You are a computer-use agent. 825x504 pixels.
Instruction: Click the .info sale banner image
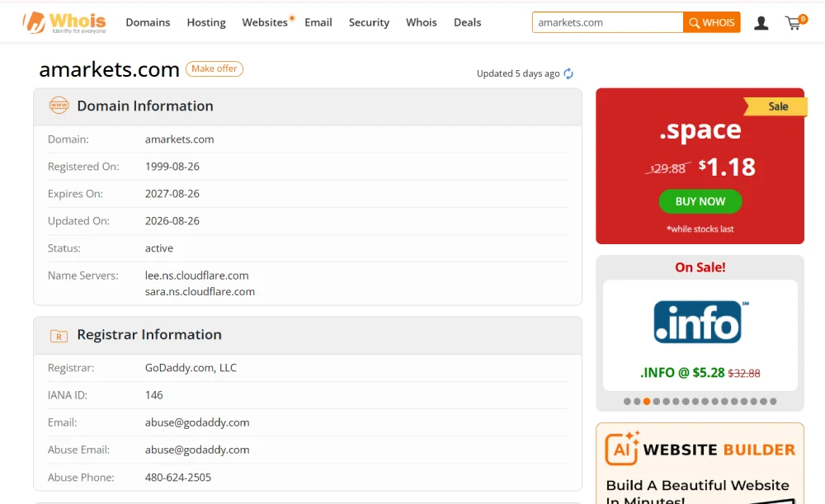(700, 322)
